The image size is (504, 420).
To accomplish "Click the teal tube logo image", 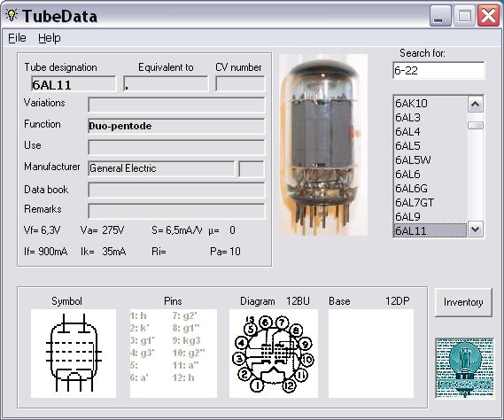I will pyautogui.click(x=464, y=368).
